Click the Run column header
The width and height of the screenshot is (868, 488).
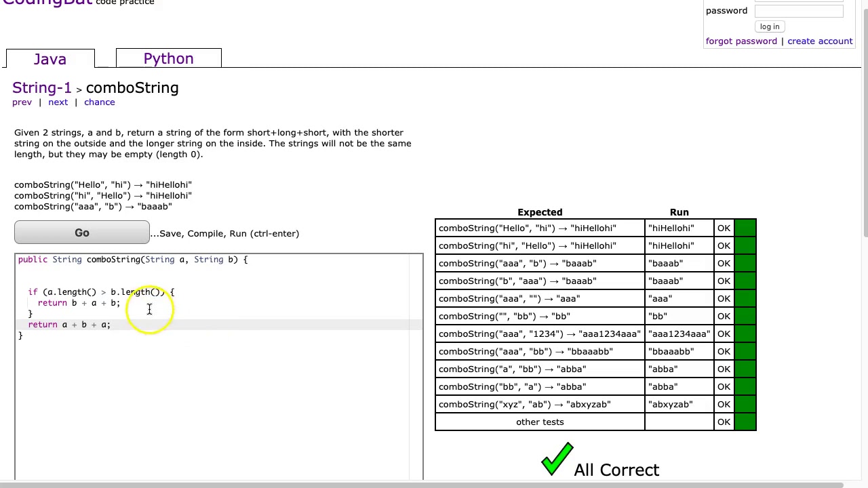tap(679, 212)
